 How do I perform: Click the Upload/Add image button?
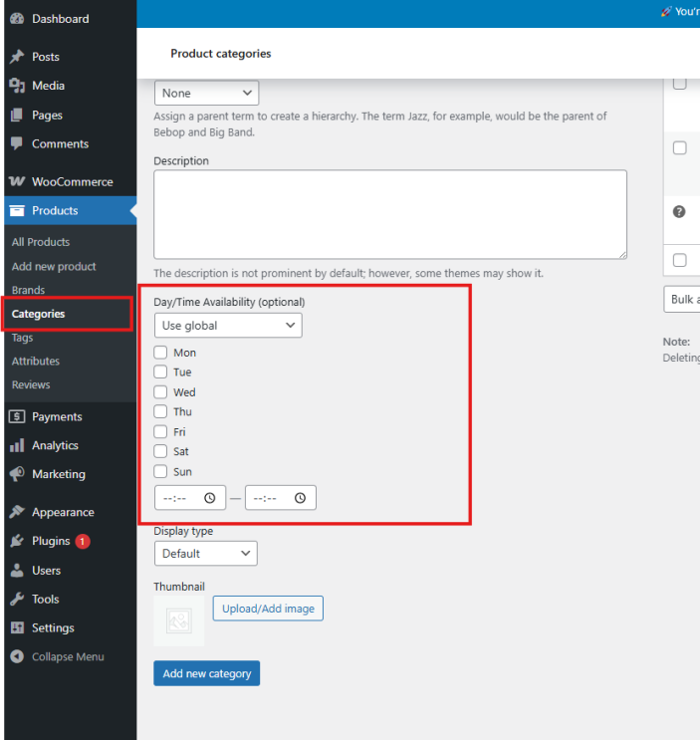point(268,609)
